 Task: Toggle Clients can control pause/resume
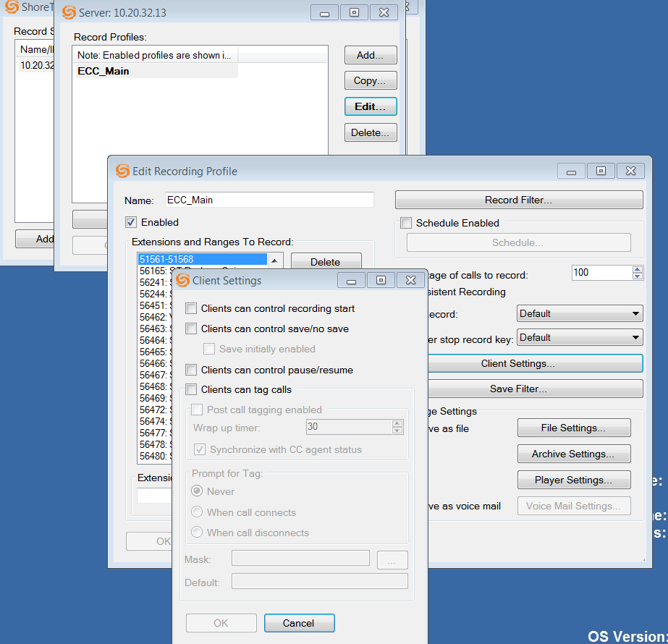coord(191,370)
